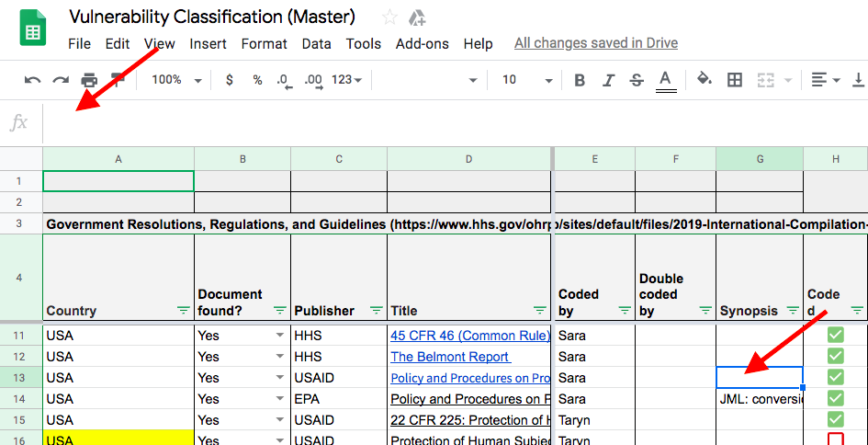868x445 pixels.
Task: Open the Yes dropdown in row 12
Action: click(280, 357)
